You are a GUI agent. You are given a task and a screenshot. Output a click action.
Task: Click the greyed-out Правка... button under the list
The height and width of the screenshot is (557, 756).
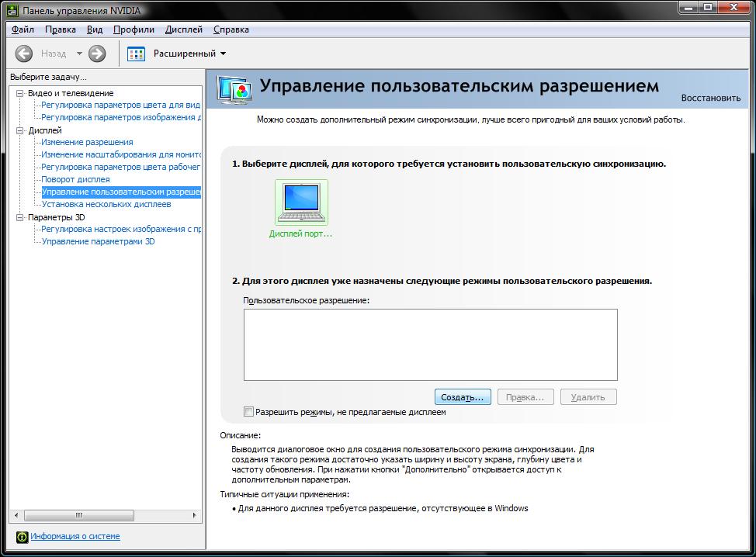[x=525, y=397]
